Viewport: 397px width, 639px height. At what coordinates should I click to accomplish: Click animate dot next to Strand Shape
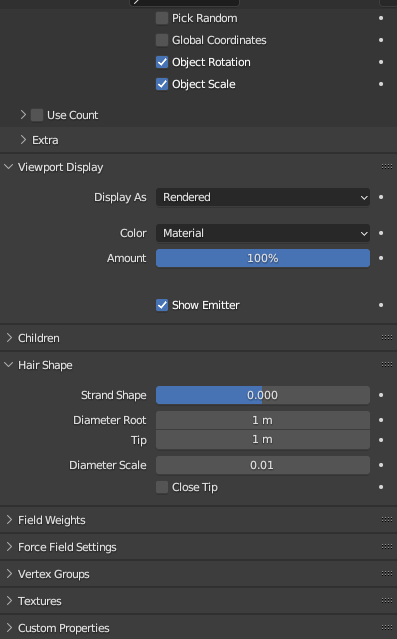click(381, 395)
